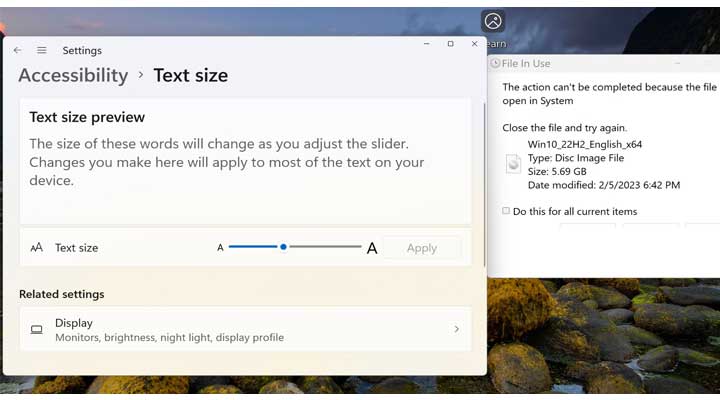Image resolution: width=720 pixels, height=400 pixels.
Task: Click the Text size breadcrumb heading
Action: (x=191, y=75)
